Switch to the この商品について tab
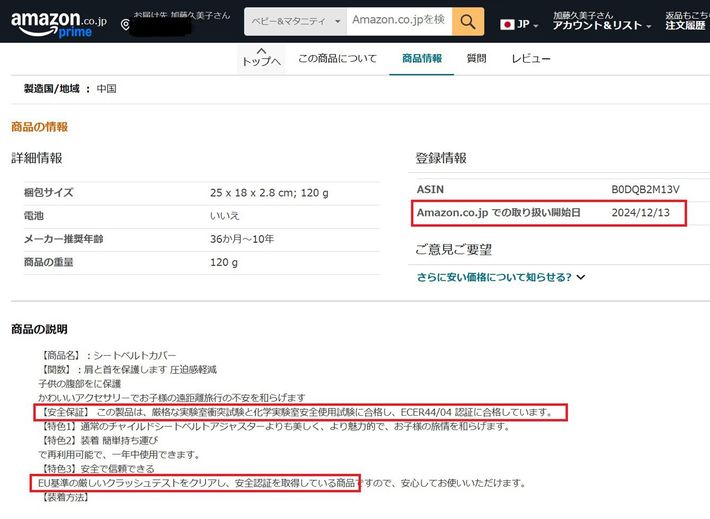This screenshot has width=710, height=519. pos(337,59)
